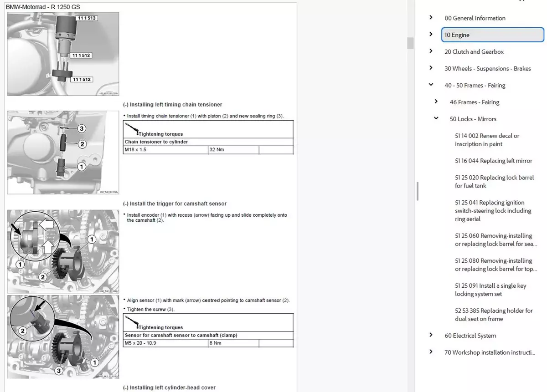
Task: Expand the 00 General Information chevron
Action: point(431,18)
